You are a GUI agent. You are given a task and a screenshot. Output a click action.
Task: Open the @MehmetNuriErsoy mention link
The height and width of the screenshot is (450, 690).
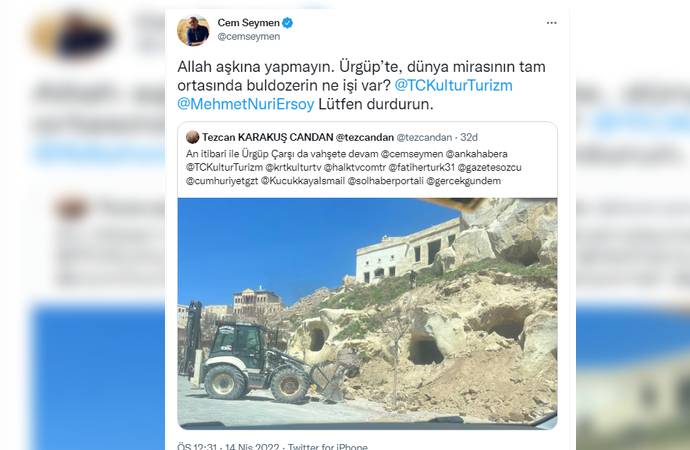pos(246,104)
